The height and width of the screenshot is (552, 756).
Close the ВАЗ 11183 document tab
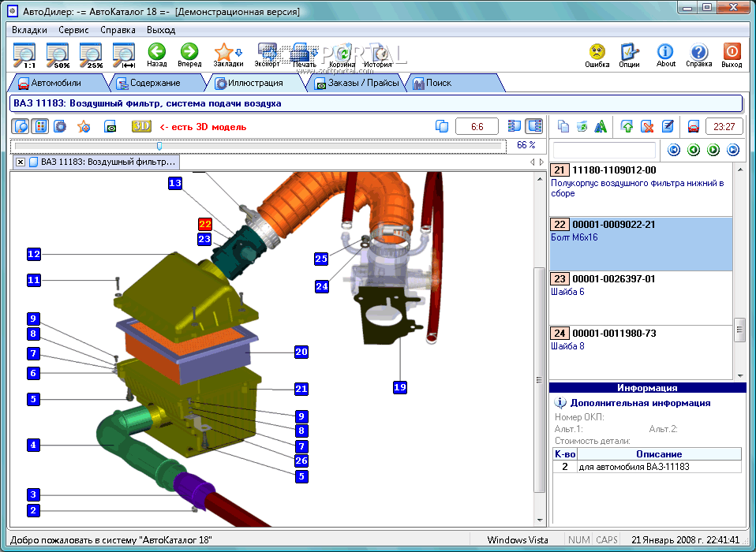(x=21, y=162)
